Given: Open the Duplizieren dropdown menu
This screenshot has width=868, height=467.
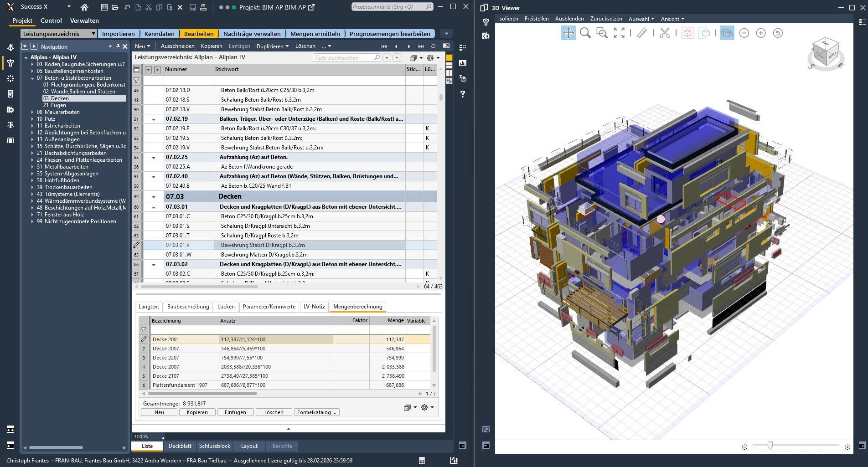Looking at the screenshot, I should (x=272, y=46).
